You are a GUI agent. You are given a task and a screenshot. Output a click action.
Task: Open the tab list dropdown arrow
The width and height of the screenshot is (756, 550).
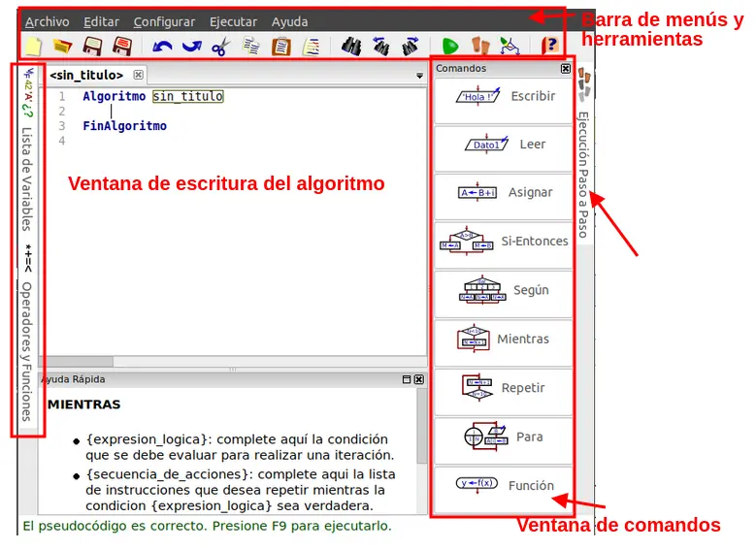click(x=419, y=76)
